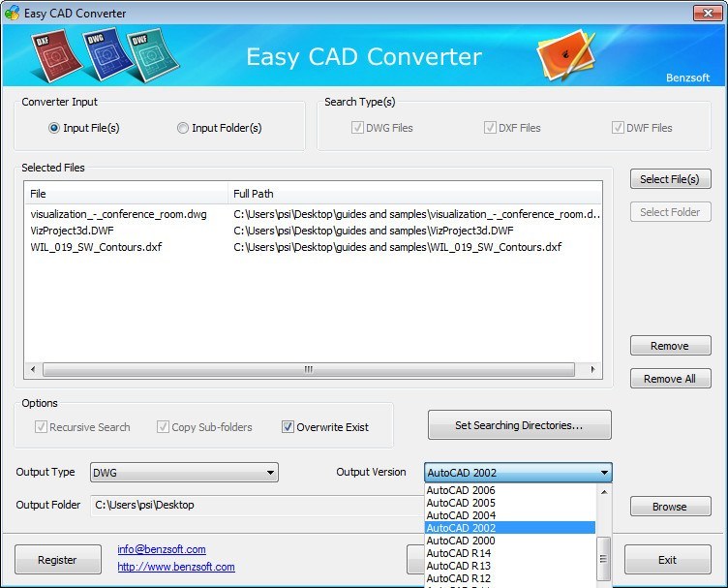Click the Full Path column header

[254, 194]
